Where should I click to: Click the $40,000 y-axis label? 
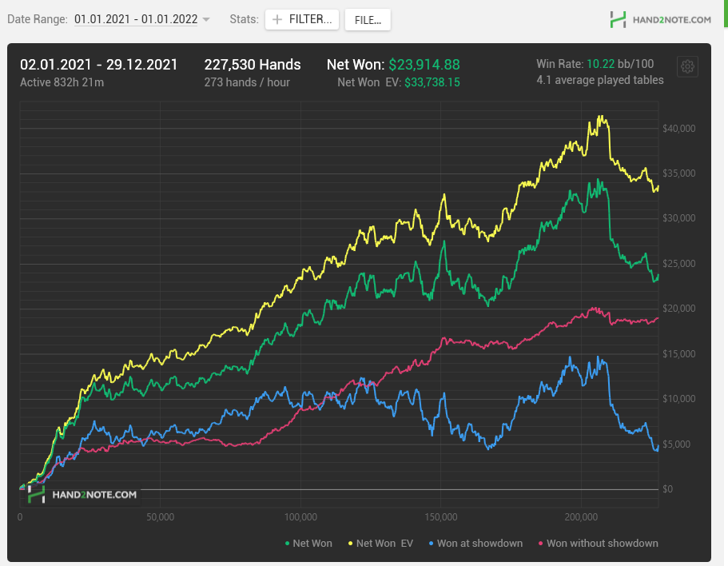678,129
